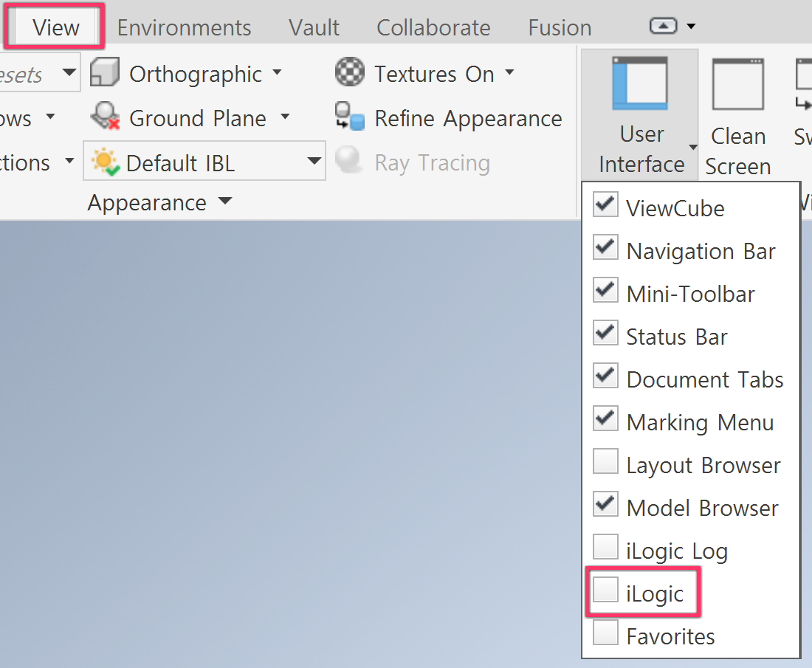The height and width of the screenshot is (668, 812).
Task: Click the Clean Screen window icon
Action: pos(737,83)
